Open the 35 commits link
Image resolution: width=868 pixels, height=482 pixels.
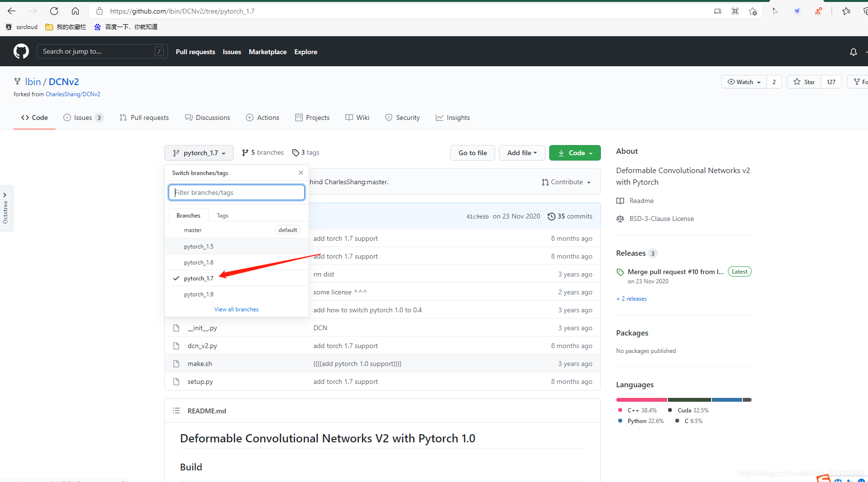(x=570, y=216)
